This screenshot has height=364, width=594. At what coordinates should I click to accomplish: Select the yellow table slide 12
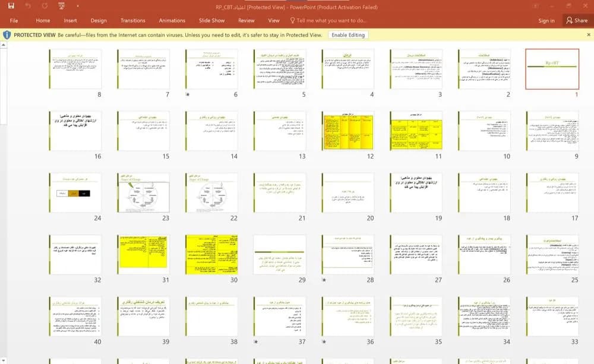[347, 131]
